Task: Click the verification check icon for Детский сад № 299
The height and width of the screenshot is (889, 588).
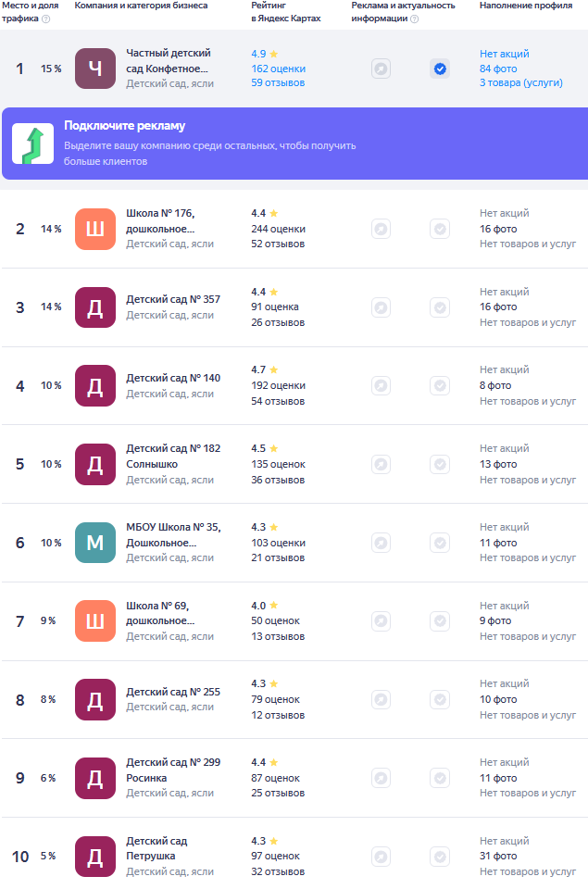Action: [x=440, y=778]
